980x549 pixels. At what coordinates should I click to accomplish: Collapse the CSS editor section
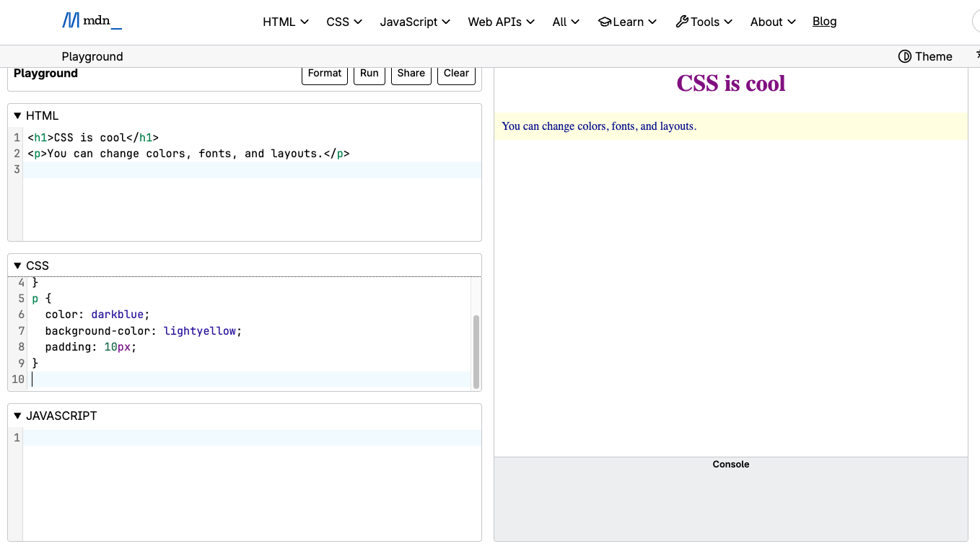tap(18, 265)
